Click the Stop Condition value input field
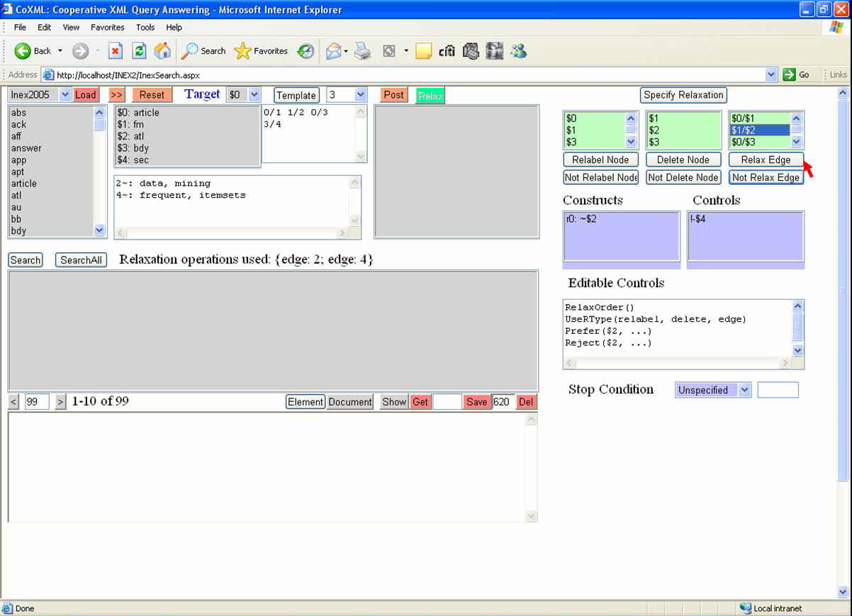Image resolution: width=852 pixels, height=616 pixels. tap(778, 390)
